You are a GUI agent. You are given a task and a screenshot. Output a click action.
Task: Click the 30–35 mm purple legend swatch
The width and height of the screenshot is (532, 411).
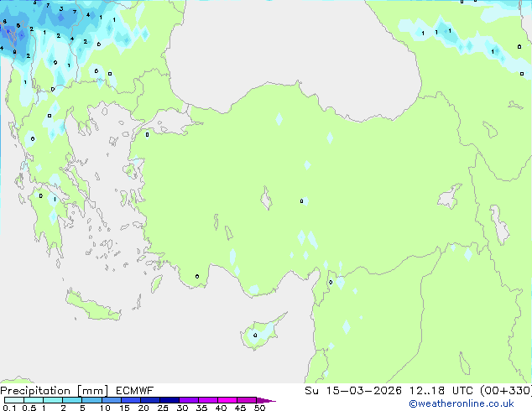[x=189, y=400]
